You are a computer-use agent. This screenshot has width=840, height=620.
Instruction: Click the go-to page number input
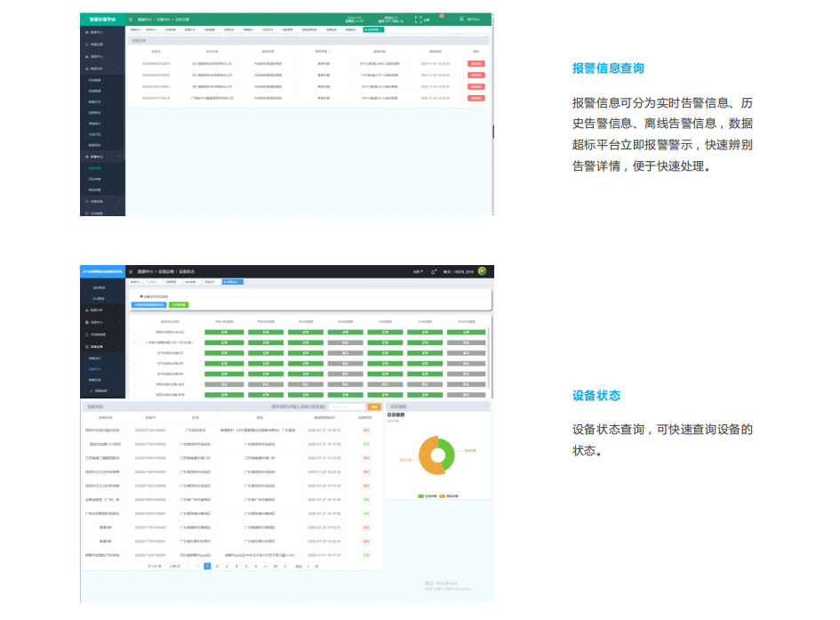click(308, 566)
